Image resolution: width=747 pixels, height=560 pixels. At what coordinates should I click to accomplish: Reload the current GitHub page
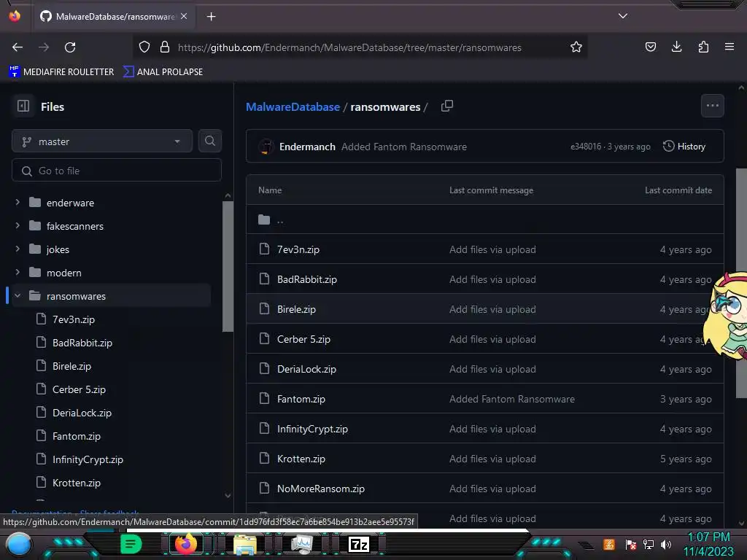pyautogui.click(x=70, y=47)
